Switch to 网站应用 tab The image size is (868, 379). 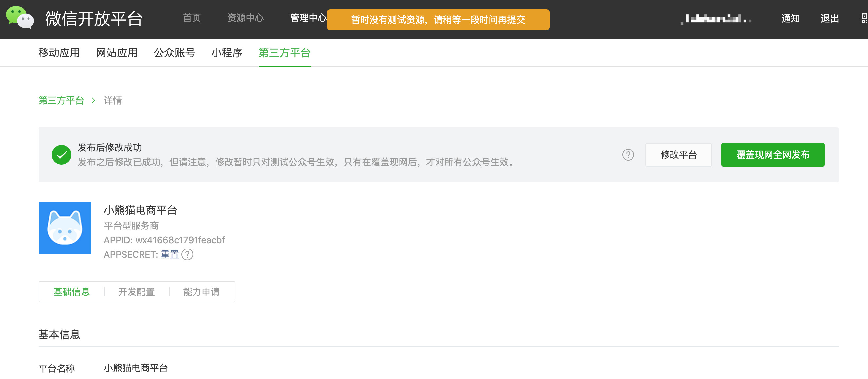click(117, 53)
